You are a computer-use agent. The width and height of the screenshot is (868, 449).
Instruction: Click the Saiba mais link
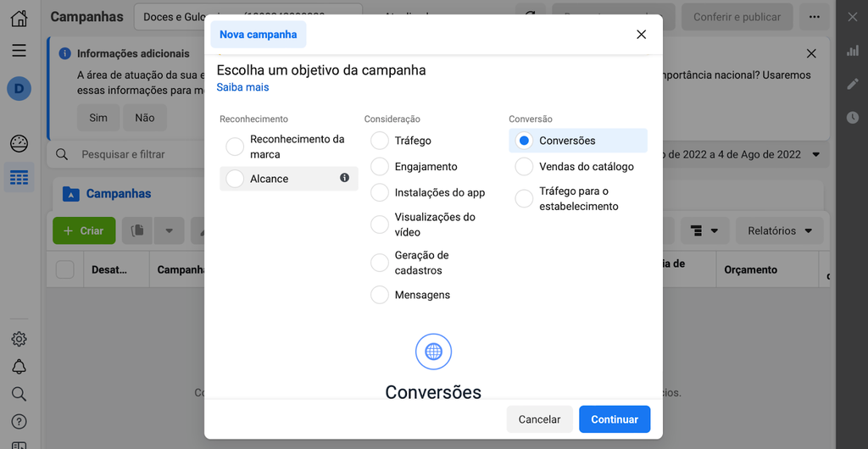242,87
